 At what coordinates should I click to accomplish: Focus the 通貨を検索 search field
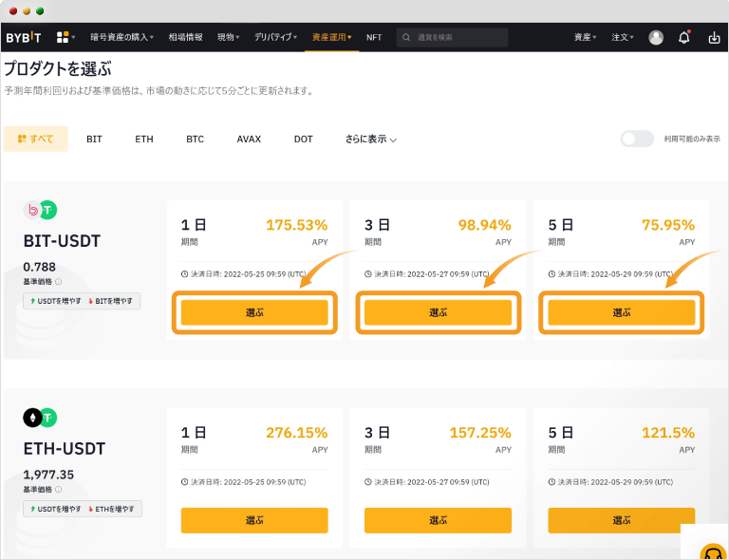452,37
